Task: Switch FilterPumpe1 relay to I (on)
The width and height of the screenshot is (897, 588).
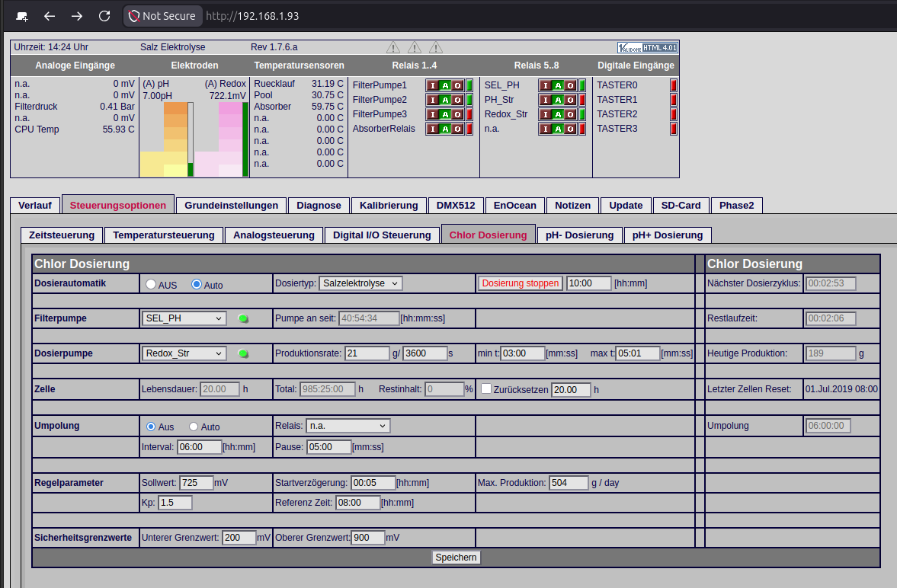Action: coord(432,85)
